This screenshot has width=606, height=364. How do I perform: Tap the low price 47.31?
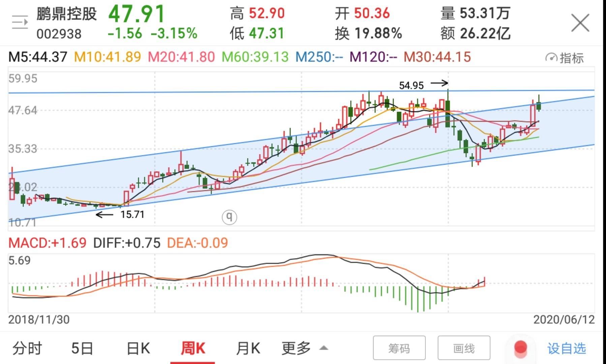click(x=267, y=33)
